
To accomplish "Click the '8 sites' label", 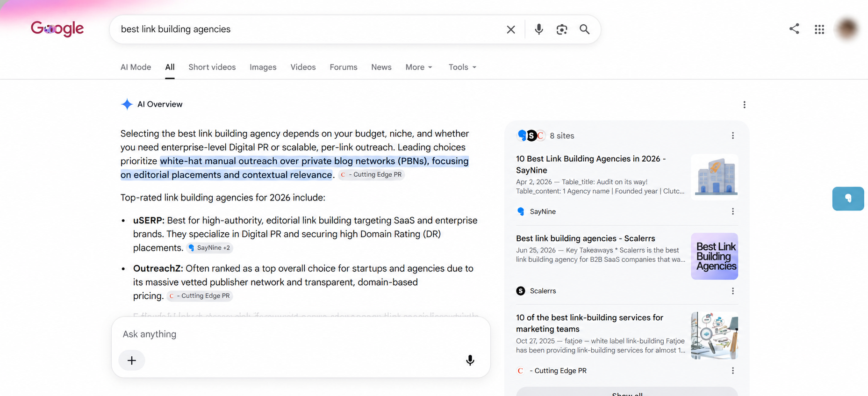I will [562, 136].
